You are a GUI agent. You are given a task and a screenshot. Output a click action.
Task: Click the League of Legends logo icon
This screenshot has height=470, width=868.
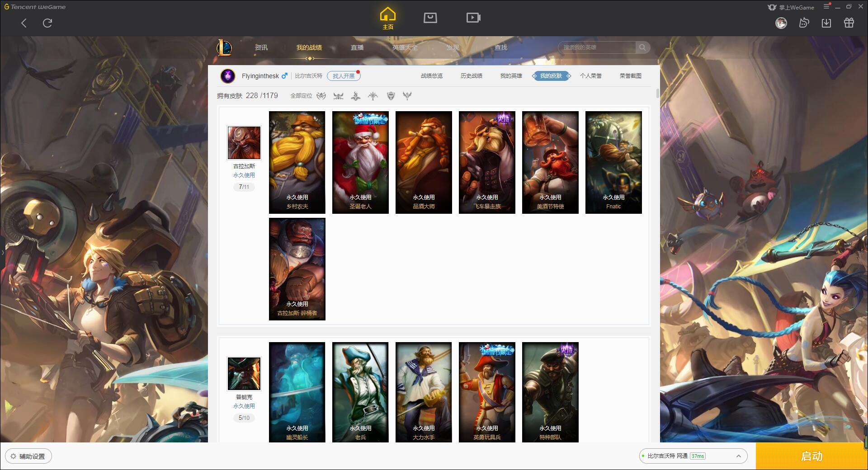tap(224, 47)
